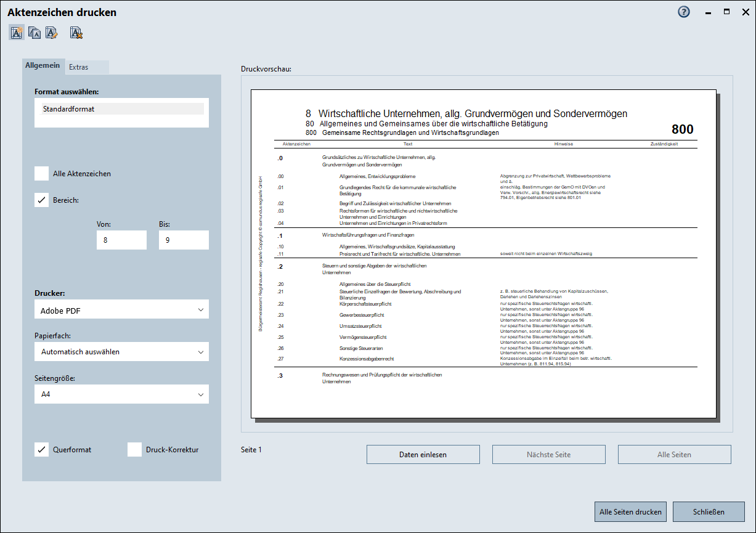Open help via the question mark icon
The image size is (756, 533).
tap(684, 12)
